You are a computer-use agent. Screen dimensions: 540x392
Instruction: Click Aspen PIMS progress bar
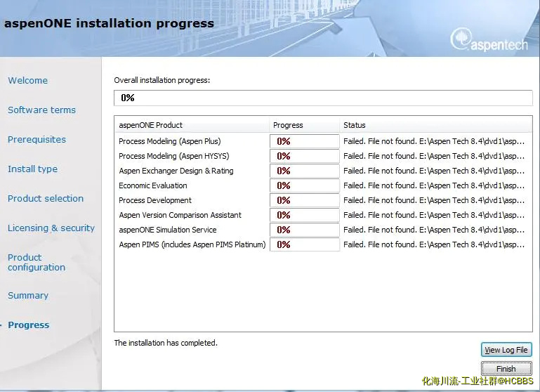click(305, 244)
